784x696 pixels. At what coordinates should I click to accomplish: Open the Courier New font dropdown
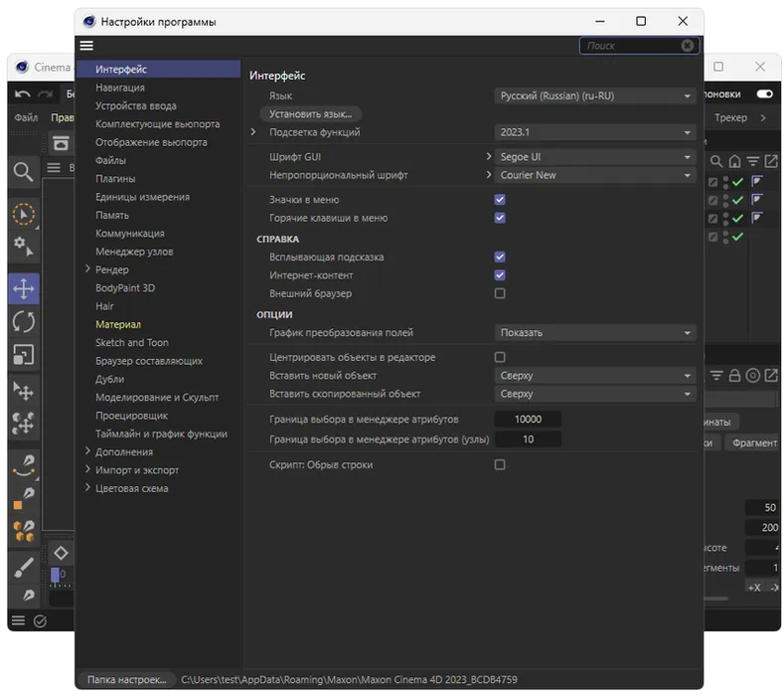[x=595, y=175]
